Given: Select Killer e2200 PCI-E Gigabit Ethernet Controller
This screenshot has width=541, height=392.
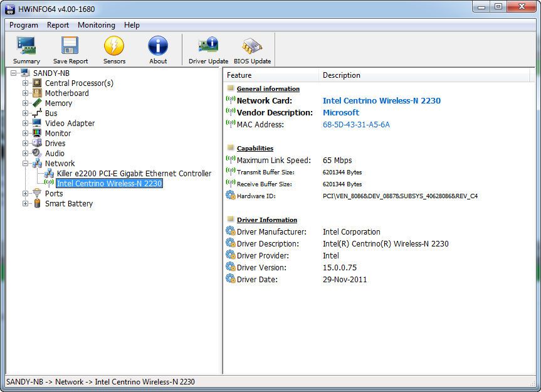Looking at the screenshot, I should 134,174.
